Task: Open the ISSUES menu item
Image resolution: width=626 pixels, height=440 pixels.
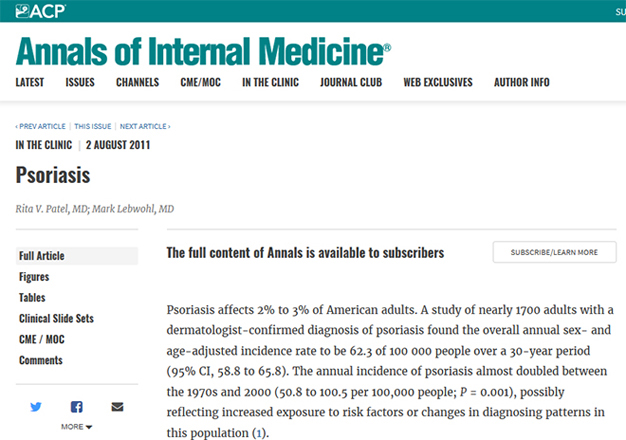Action: [80, 82]
